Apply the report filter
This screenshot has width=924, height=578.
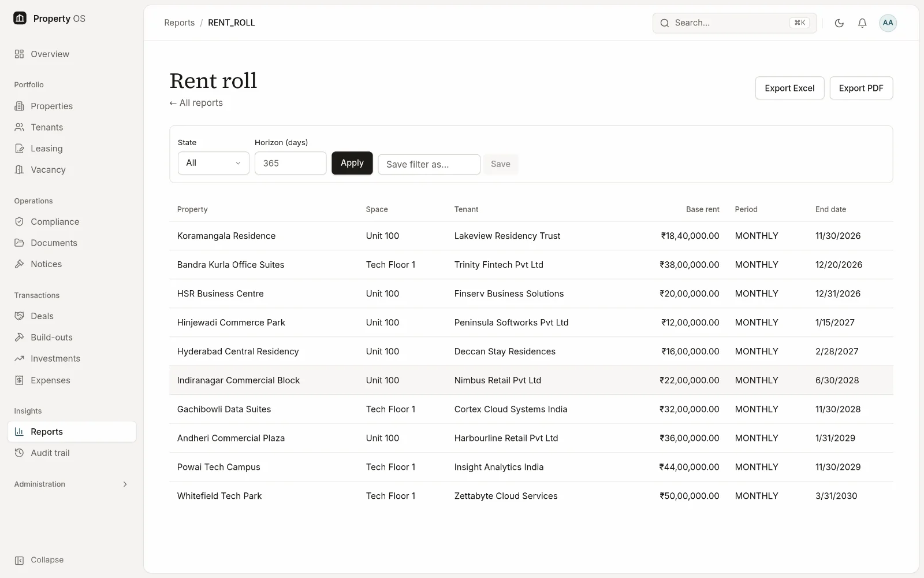coord(352,163)
